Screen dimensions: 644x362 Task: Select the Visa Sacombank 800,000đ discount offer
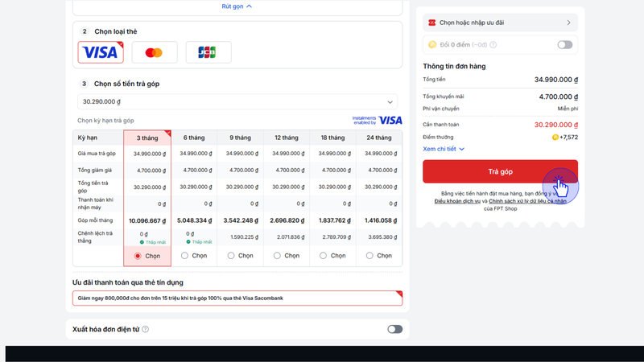[237, 298]
